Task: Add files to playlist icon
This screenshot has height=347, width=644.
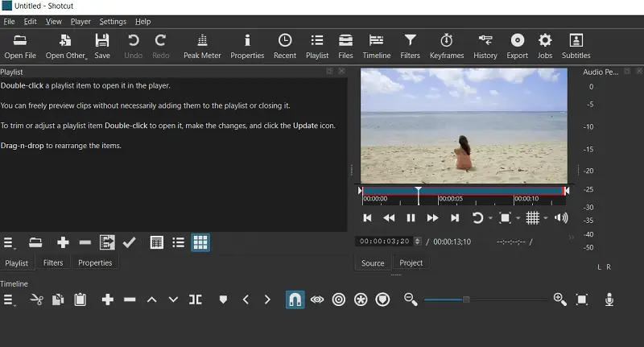Action: pos(35,242)
